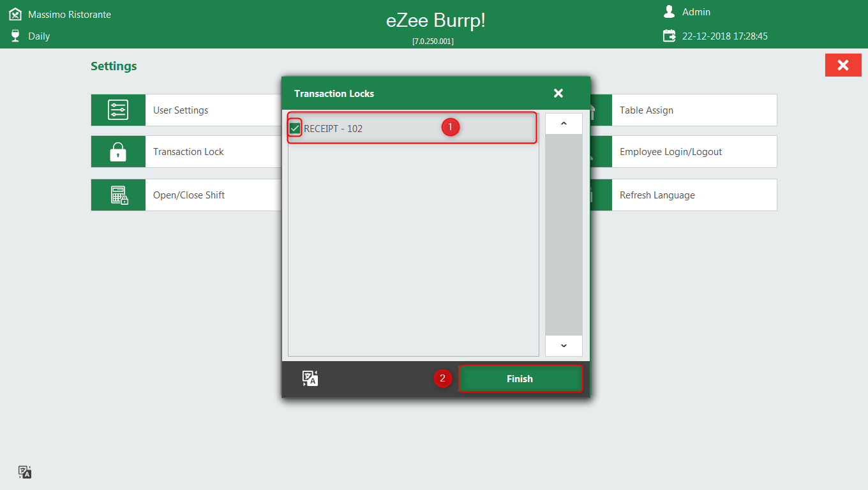Image resolution: width=868 pixels, height=490 pixels.
Task: Click the date-time text 22-12-2018 17:28:45
Action: (x=725, y=36)
